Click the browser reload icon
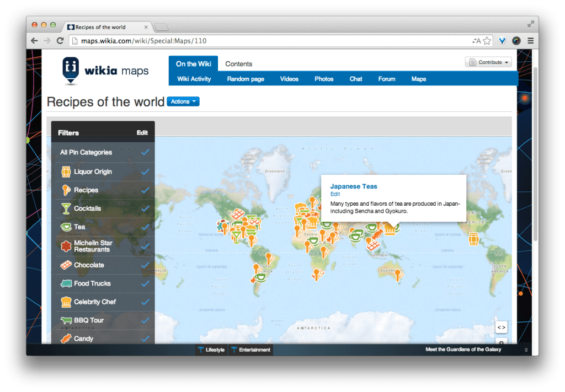 60,41
